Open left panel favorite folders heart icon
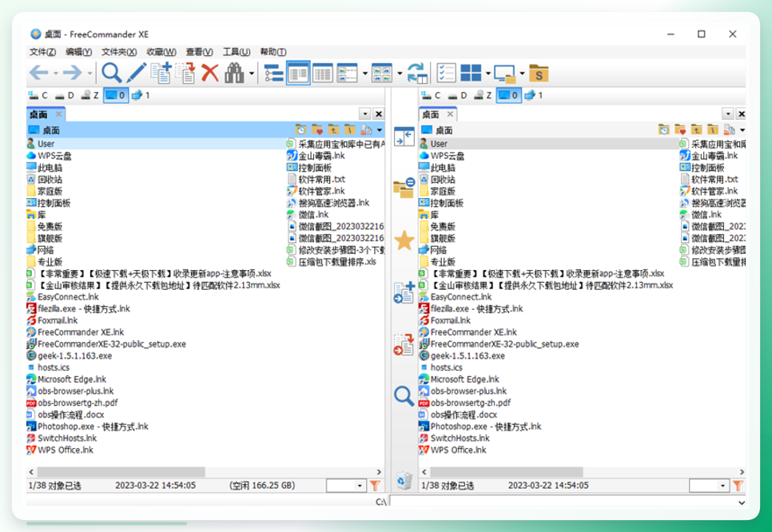The image size is (772, 532). click(x=317, y=130)
